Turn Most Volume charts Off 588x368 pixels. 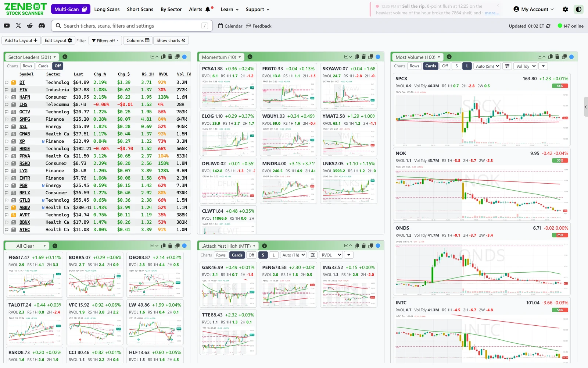point(445,66)
